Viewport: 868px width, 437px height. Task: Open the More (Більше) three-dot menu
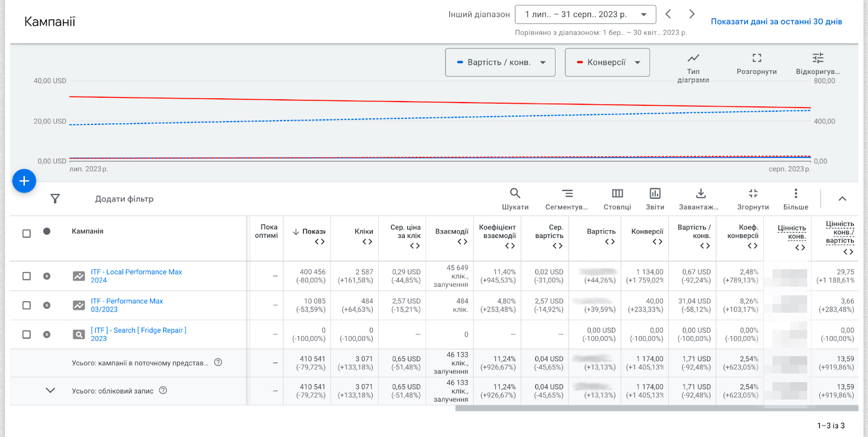[x=795, y=194]
